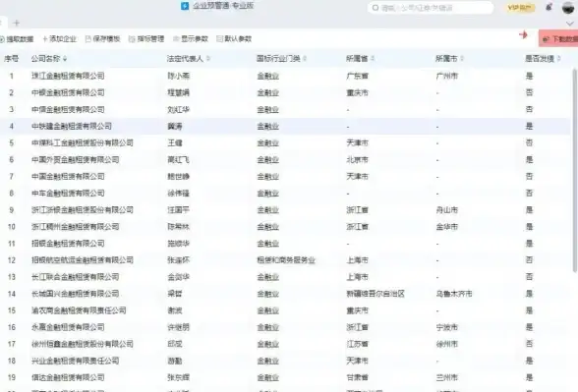This screenshot has height=392, width=578.
Task: Click the 宁波市 city cell
Action: click(x=446, y=327)
